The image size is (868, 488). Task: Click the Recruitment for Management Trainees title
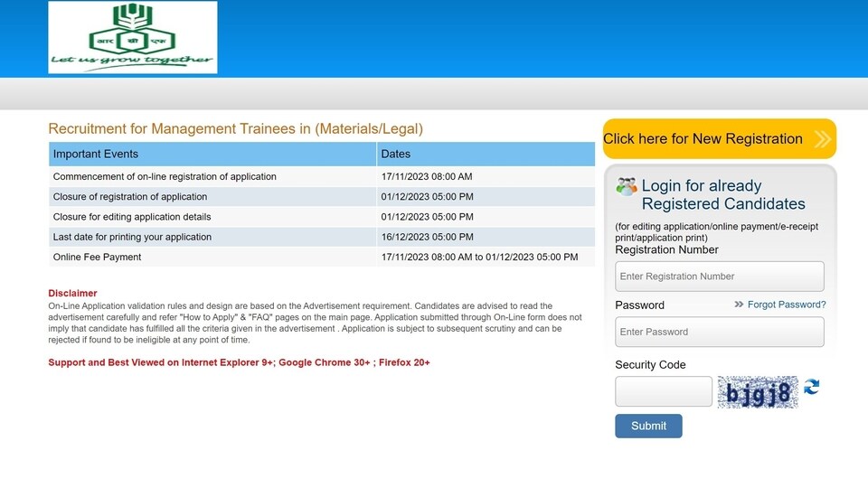coord(235,129)
